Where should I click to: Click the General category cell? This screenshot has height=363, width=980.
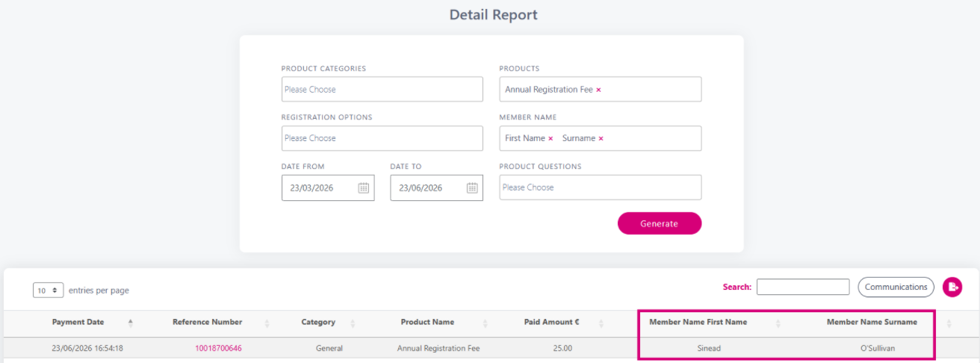point(329,348)
